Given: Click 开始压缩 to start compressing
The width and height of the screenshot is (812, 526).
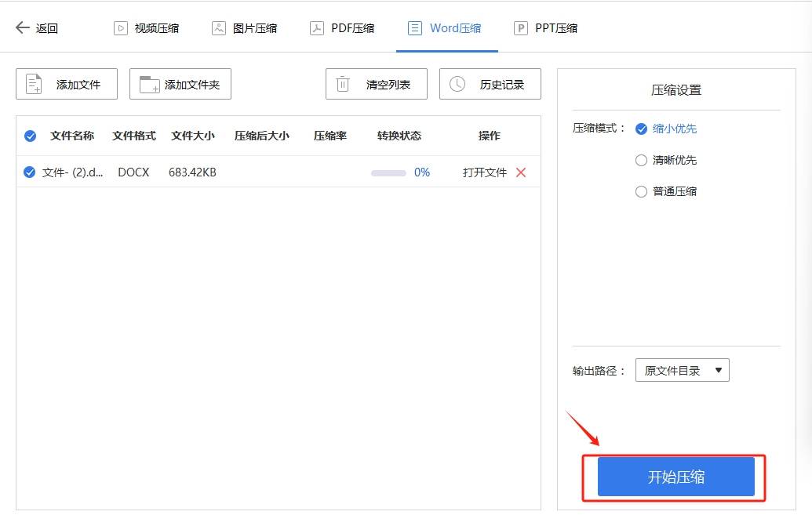Looking at the screenshot, I should click(x=675, y=477).
